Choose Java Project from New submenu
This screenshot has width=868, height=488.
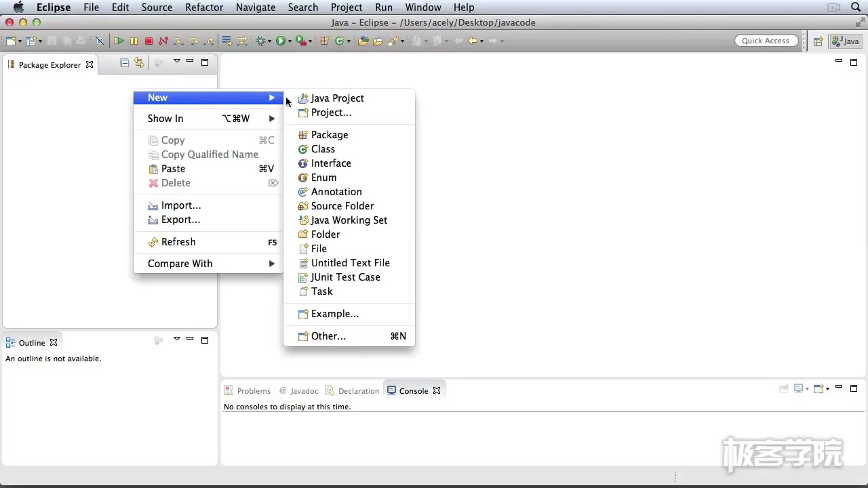click(349, 98)
